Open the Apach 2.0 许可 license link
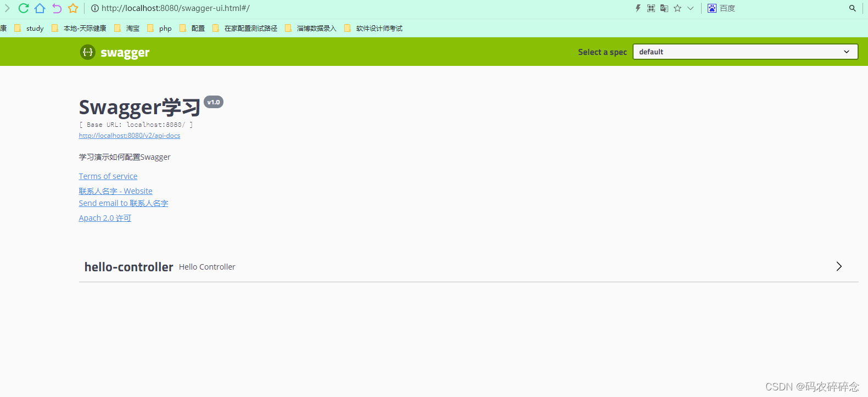Screen dimensions: 868x397 click(x=105, y=218)
